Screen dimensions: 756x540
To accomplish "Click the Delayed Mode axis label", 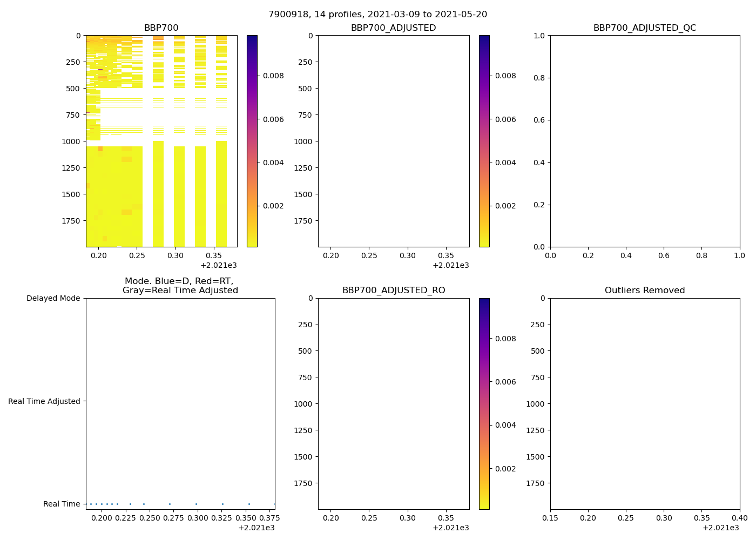I will (x=53, y=298).
